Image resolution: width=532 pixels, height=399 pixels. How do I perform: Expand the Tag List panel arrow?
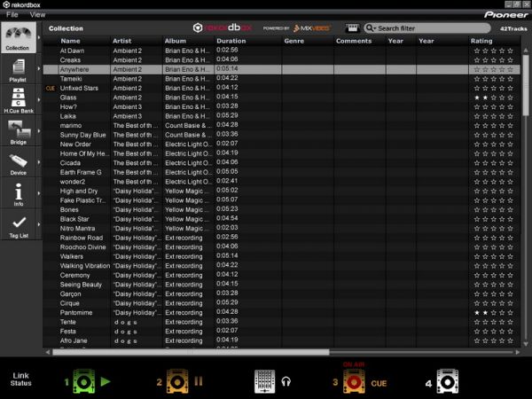(x=39, y=224)
